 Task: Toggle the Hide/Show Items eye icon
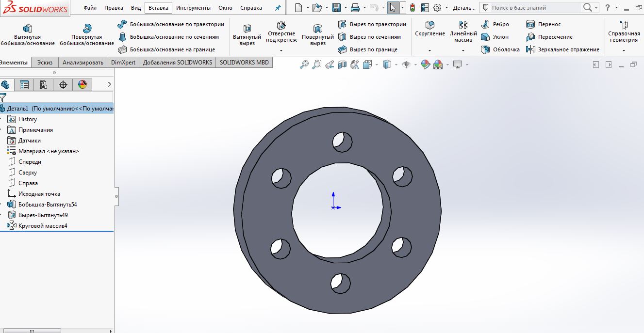pyautogui.click(x=406, y=64)
